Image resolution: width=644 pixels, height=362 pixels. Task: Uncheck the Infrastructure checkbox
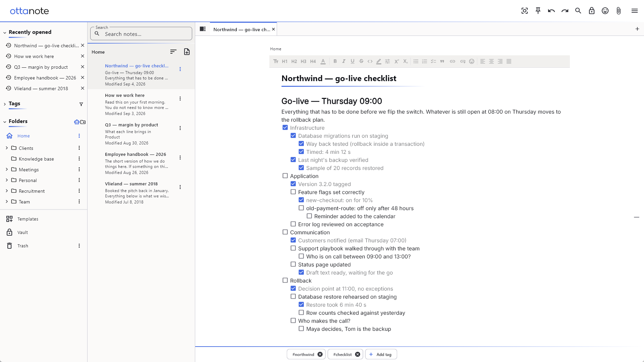click(285, 127)
